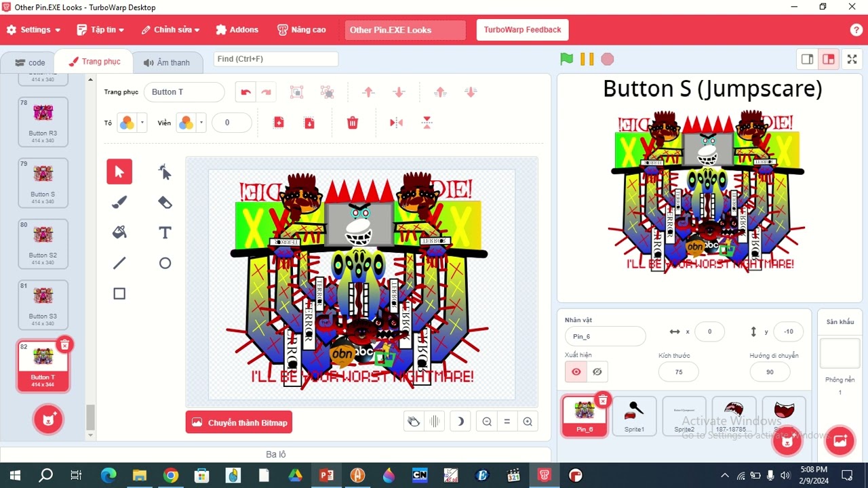This screenshot has width=868, height=488.
Task: Open the help question mark
Action: 856,30
